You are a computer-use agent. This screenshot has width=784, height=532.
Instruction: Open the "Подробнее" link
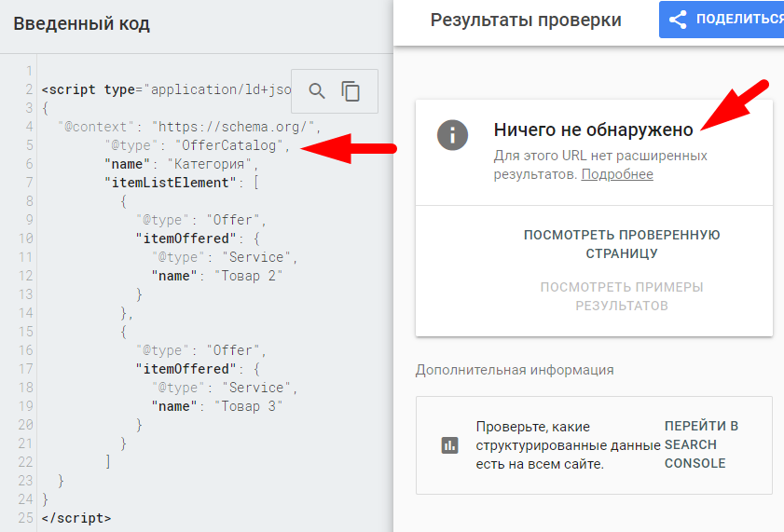617,174
